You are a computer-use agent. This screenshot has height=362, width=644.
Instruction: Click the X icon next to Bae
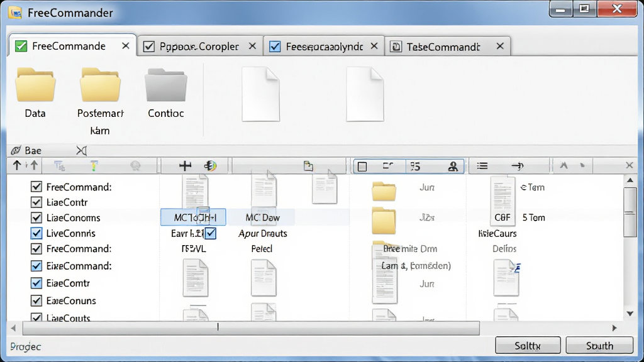coord(82,151)
